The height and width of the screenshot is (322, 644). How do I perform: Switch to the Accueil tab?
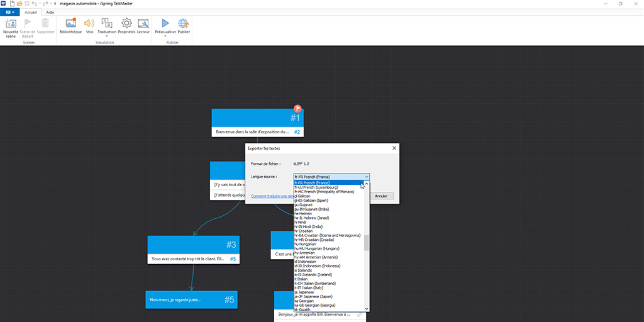[x=31, y=13]
